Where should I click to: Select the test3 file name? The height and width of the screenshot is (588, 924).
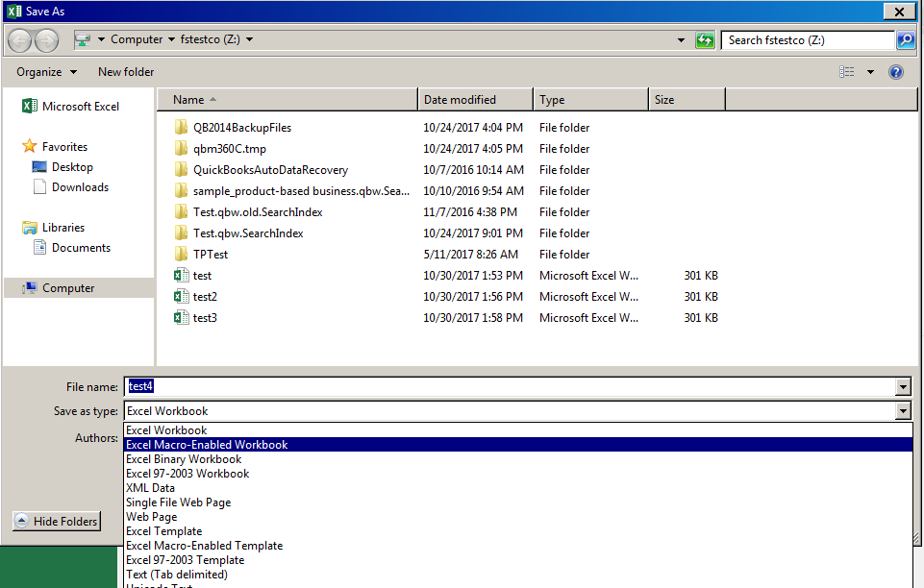point(205,318)
